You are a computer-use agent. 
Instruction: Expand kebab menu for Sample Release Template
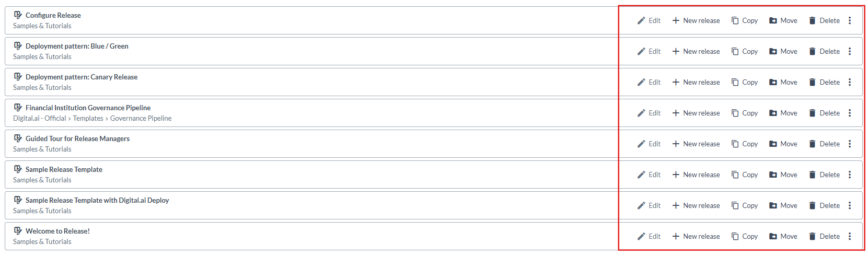(850, 175)
